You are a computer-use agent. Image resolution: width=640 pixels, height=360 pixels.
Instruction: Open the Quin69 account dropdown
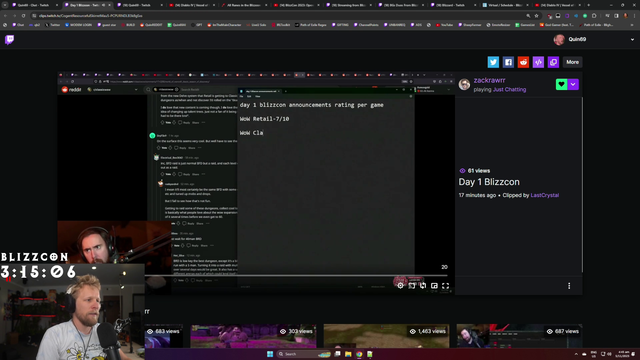pos(632,40)
